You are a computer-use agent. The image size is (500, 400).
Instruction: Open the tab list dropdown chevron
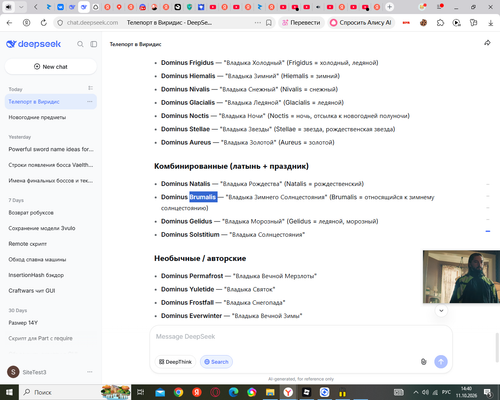(x=21, y=7)
